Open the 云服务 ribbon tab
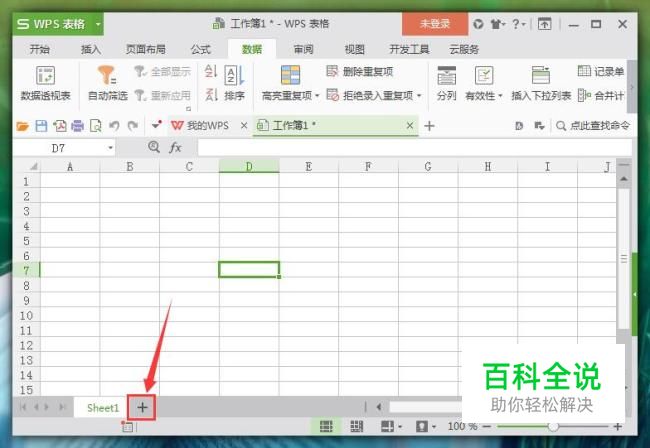Image resolution: width=650 pixels, height=448 pixels. [464, 49]
